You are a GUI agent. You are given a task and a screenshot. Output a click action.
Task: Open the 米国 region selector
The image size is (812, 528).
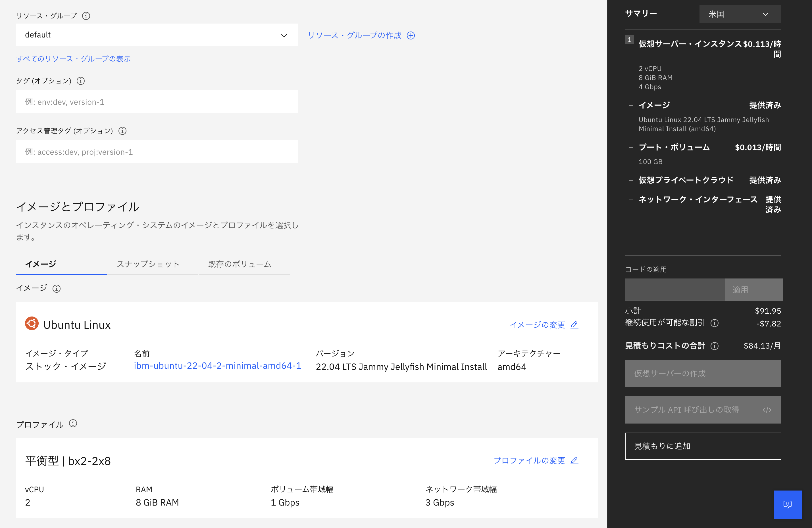[740, 14]
